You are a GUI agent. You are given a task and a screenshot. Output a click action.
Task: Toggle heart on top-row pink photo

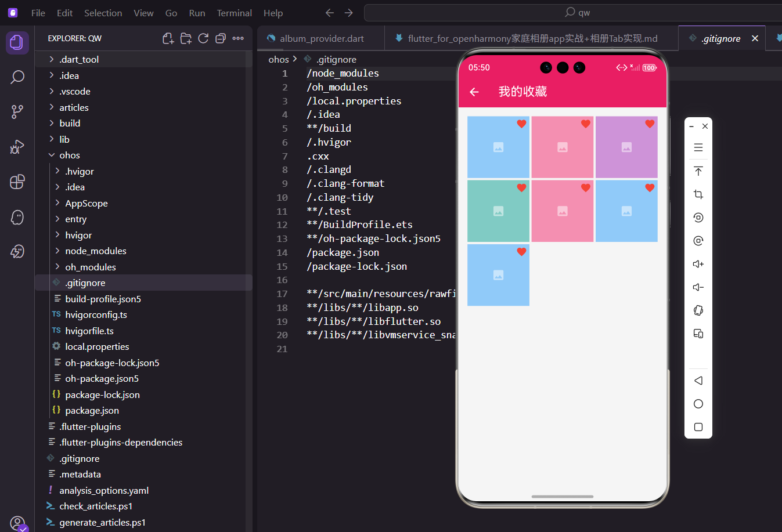point(585,124)
